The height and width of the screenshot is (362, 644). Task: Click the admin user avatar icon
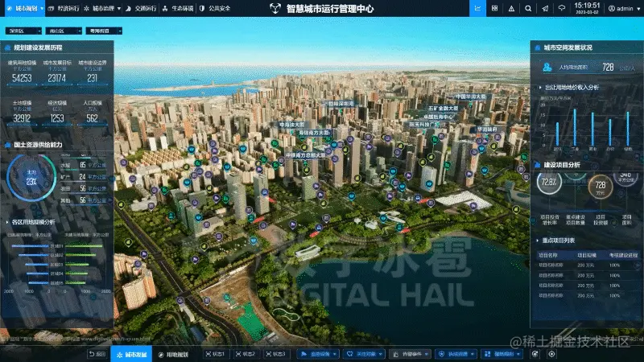pyautogui.click(x=612, y=8)
